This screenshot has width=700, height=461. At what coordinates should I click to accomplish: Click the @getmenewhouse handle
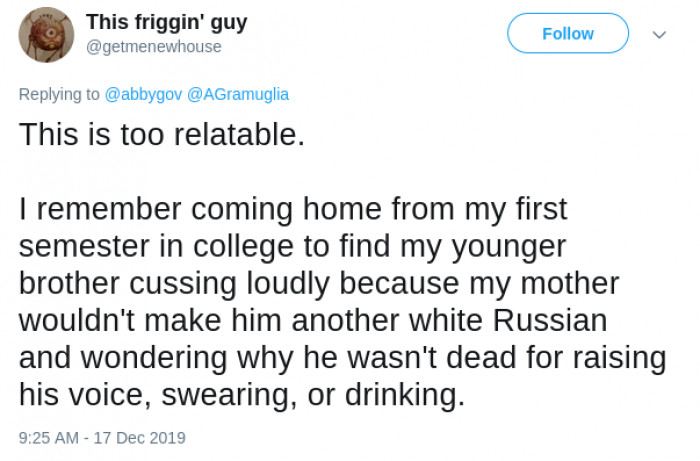[153, 46]
